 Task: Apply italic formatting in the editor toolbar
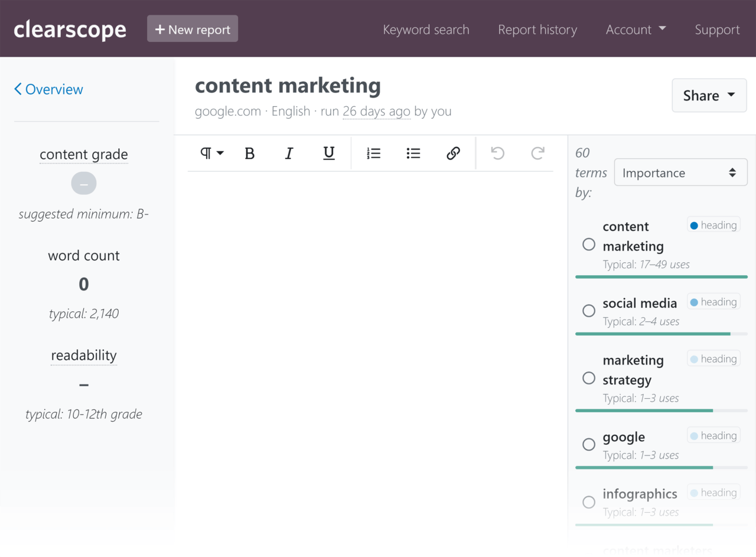pyautogui.click(x=289, y=153)
